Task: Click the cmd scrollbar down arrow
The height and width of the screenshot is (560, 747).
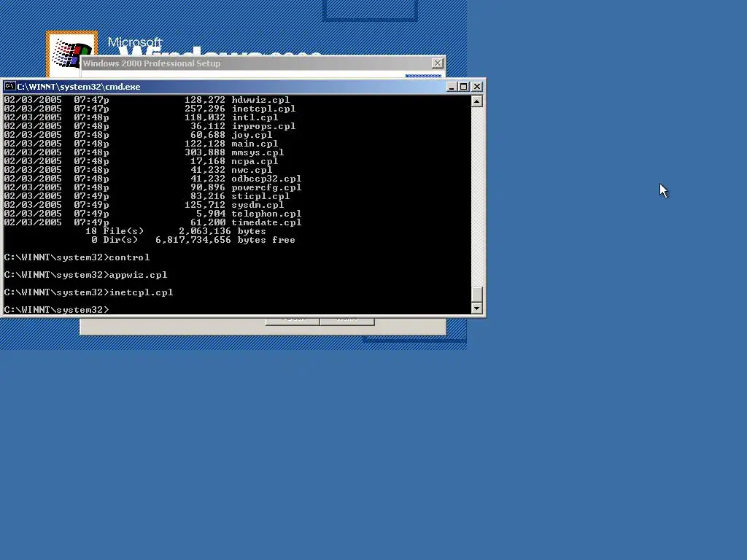Action: [477, 308]
